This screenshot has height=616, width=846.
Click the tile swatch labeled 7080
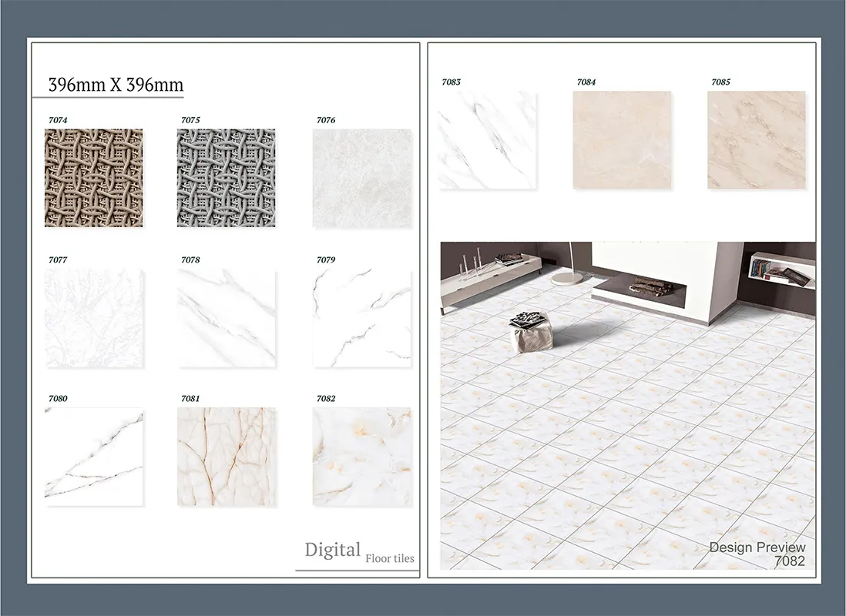tap(93, 457)
